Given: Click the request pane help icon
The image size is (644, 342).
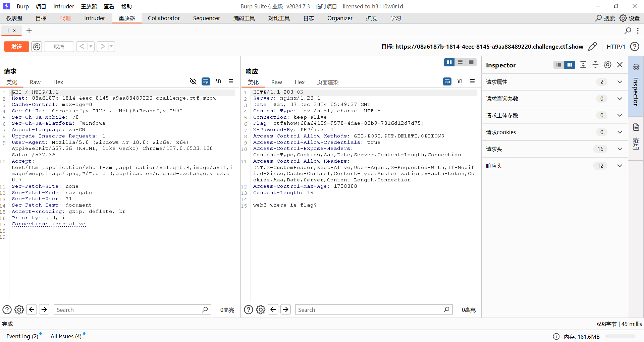Looking at the screenshot, I should click(7, 309).
